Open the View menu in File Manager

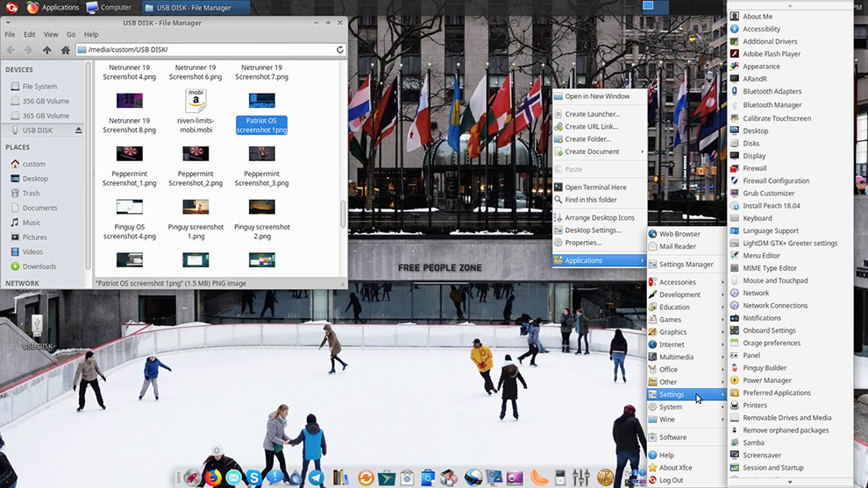pyautogui.click(x=51, y=34)
